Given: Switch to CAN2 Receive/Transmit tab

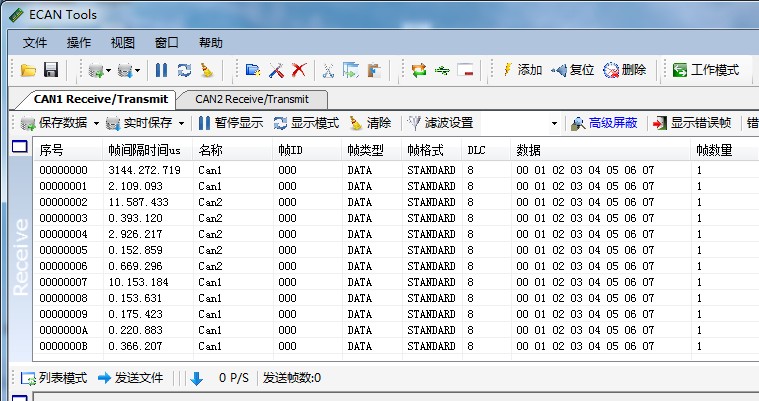Looking at the screenshot, I should click(252, 99).
